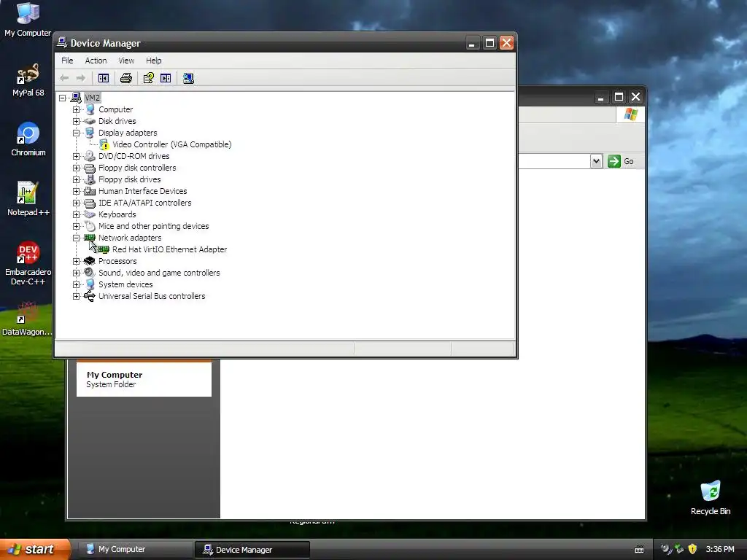Click the Show/Hide Console Tree toolbar icon

(x=104, y=78)
